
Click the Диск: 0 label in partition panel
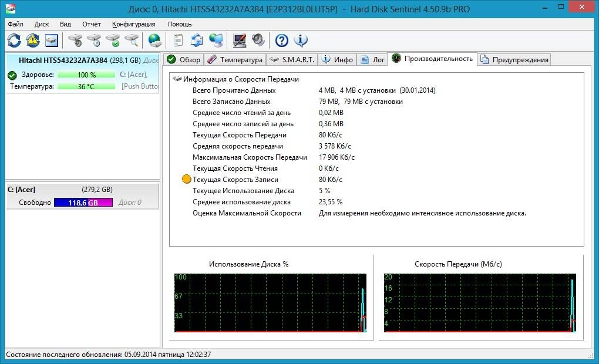[130, 203]
